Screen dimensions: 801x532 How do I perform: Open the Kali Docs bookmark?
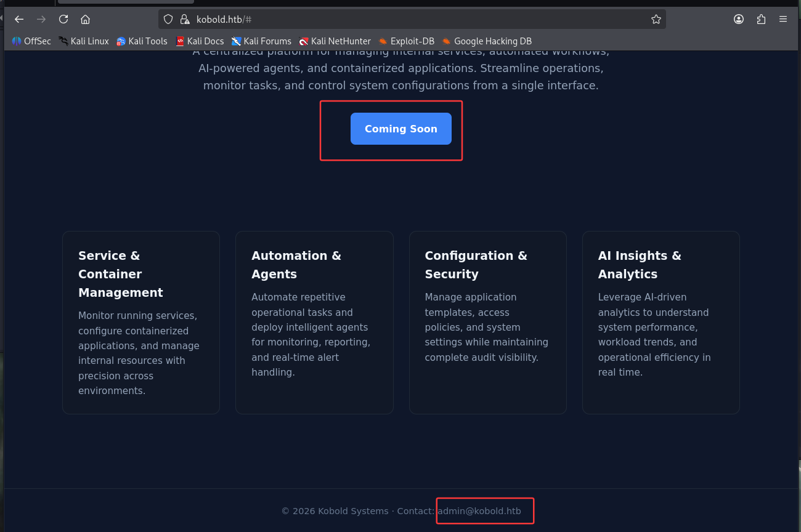(x=200, y=41)
